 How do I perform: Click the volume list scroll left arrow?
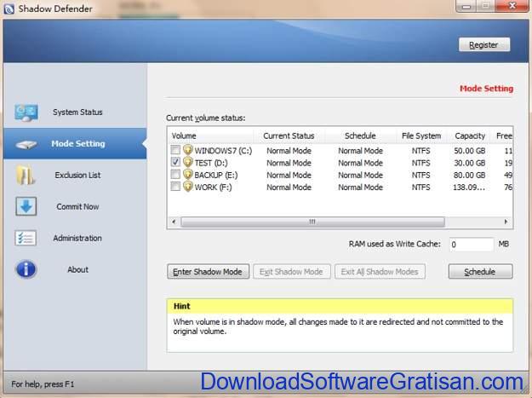point(174,222)
